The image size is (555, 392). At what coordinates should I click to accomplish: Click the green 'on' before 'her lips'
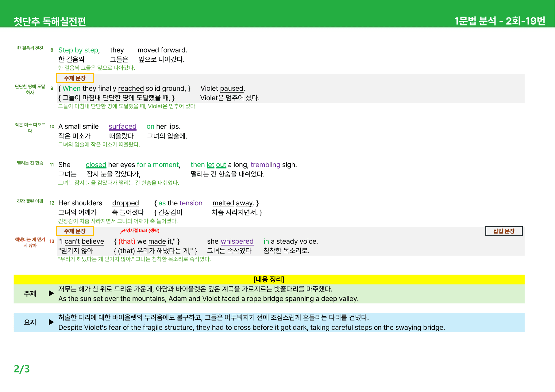coord(150,126)
